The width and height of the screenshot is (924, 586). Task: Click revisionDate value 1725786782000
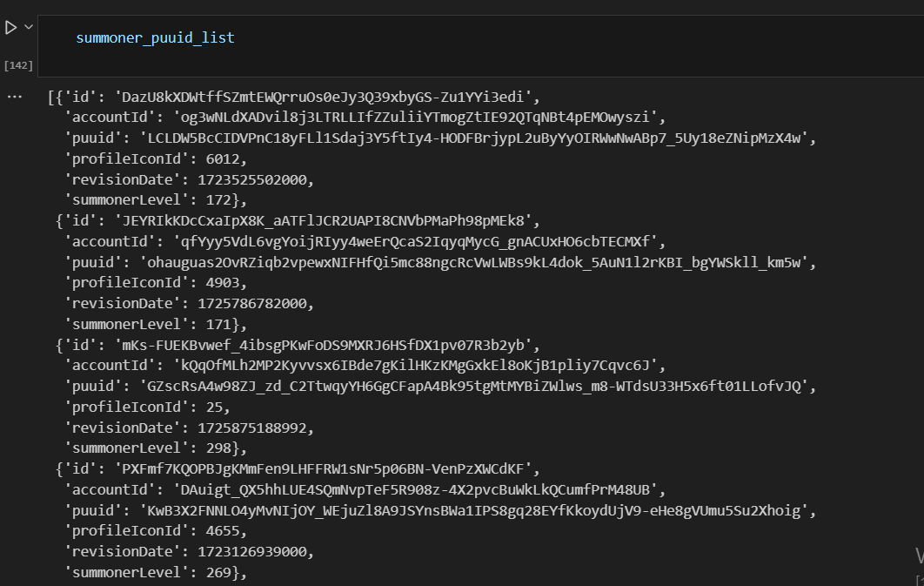[x=251, y=303]
